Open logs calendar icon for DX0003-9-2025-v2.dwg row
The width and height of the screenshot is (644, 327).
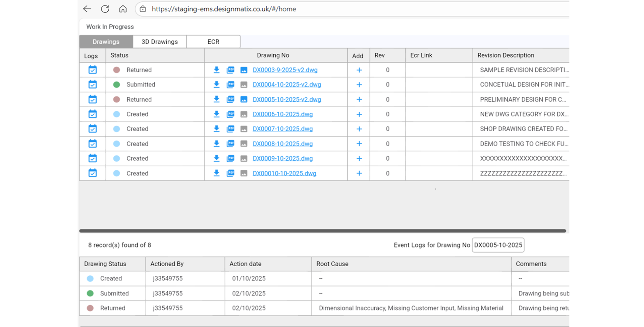click(x=93, y=70)
